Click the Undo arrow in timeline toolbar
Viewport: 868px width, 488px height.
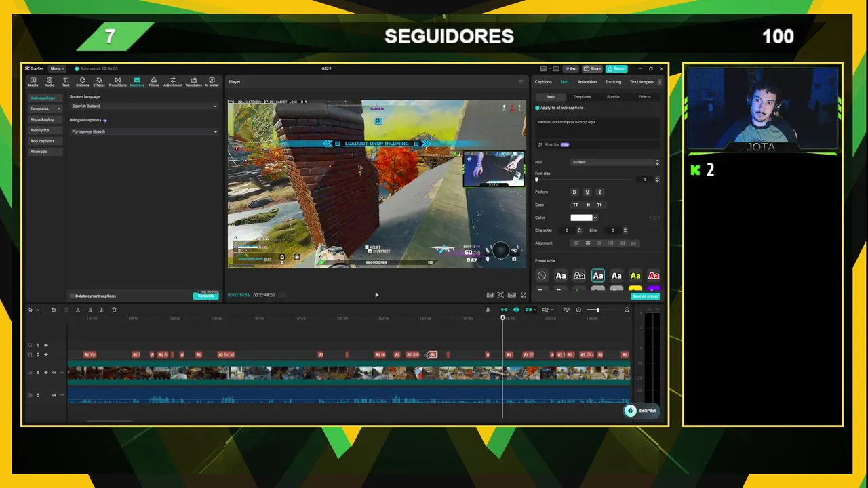(54, 310)
